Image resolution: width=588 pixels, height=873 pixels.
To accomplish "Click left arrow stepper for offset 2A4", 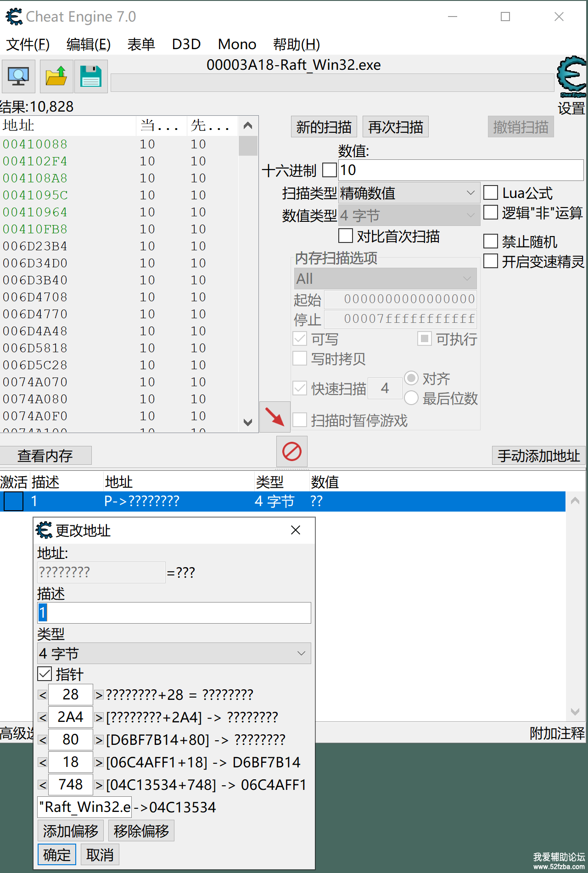I will point(42,717).
